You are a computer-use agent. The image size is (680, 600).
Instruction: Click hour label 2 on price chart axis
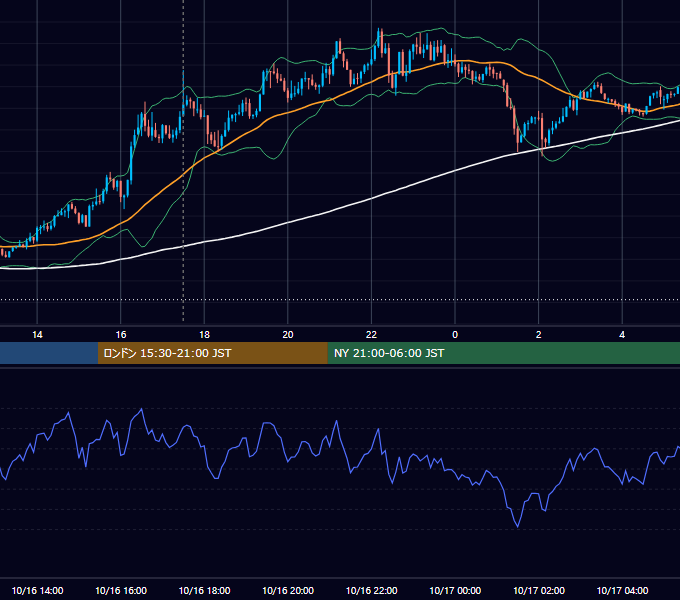click(539, 335)
